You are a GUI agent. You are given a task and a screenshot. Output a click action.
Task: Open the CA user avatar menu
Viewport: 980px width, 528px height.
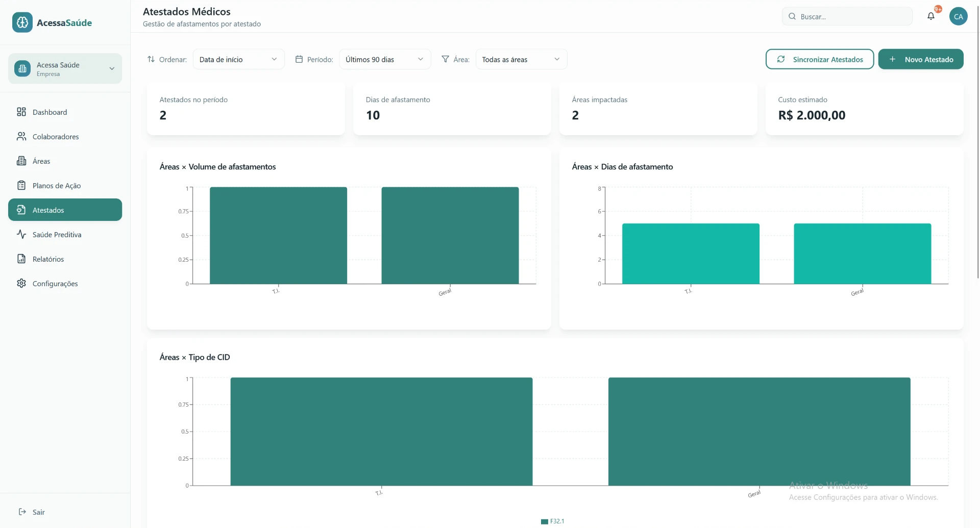tap(959, 16)
